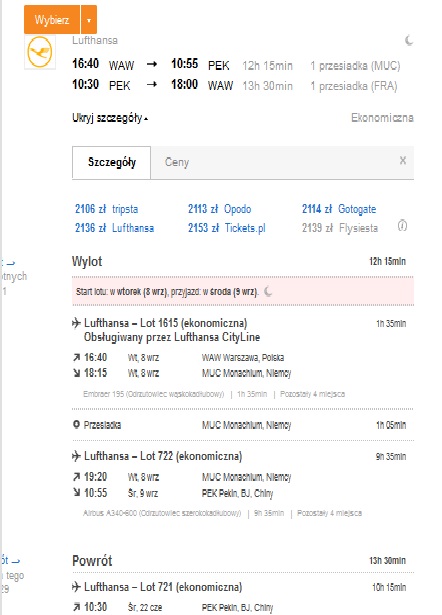Open the 2106 zł tripsta offer
Screen dimensions: 442x615
[x=107, y=209]
